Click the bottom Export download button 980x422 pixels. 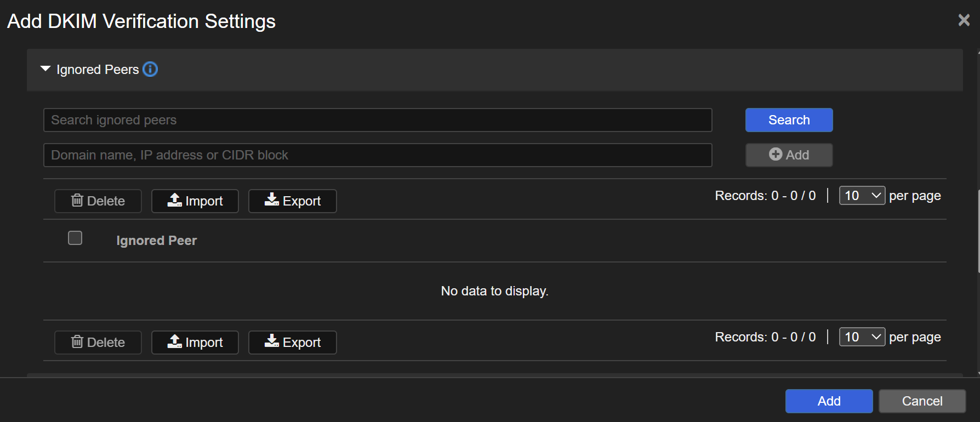coord(293,343)
